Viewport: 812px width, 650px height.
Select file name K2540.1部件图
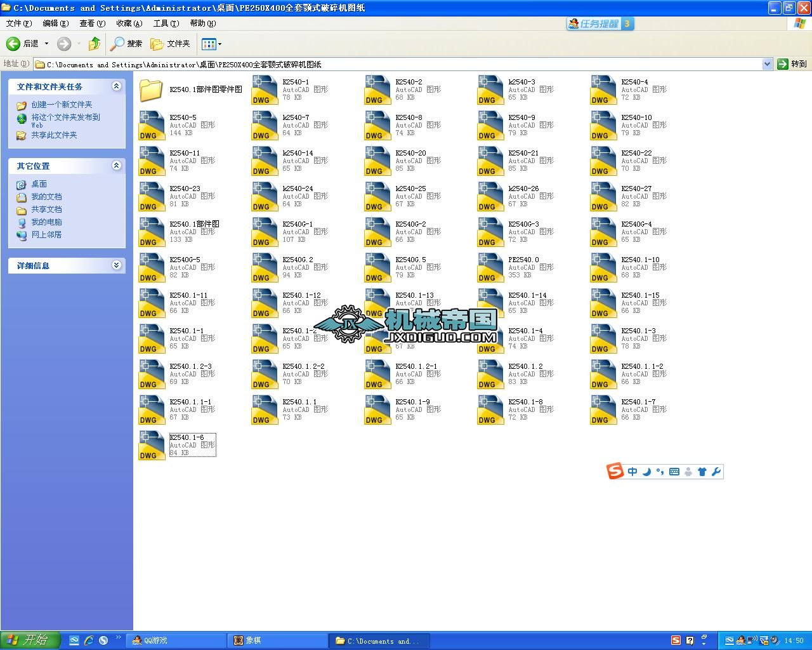click(x=194, y=224)
